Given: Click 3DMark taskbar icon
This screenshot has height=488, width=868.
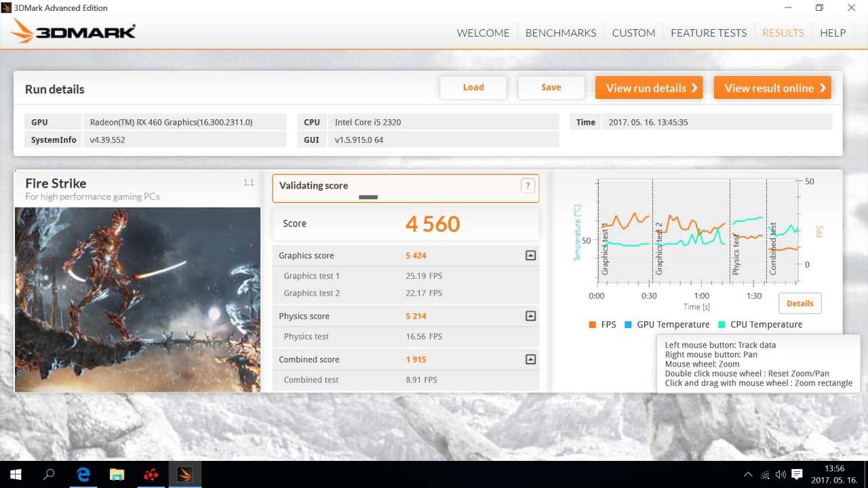Looking at the screenshot, I should coord(184,474).
